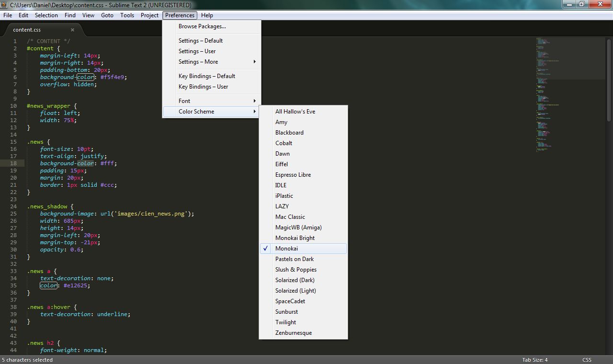Open the Edit menu
Viewport: 613px width, 364px height.
[x=23, y=15]
